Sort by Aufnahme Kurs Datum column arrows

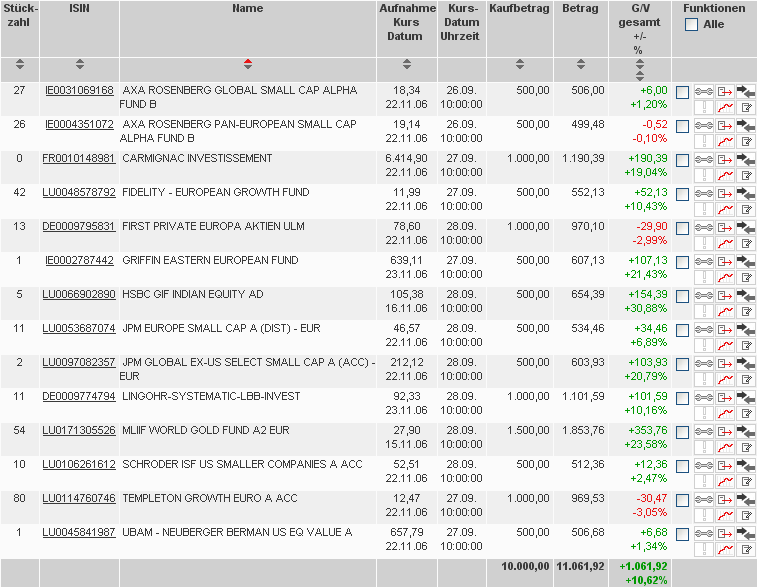[x=407, y=64]
